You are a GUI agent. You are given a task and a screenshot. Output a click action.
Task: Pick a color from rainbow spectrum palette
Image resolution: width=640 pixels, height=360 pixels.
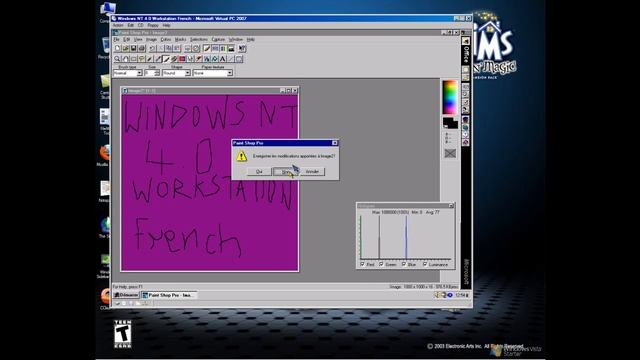pos(450,97)
